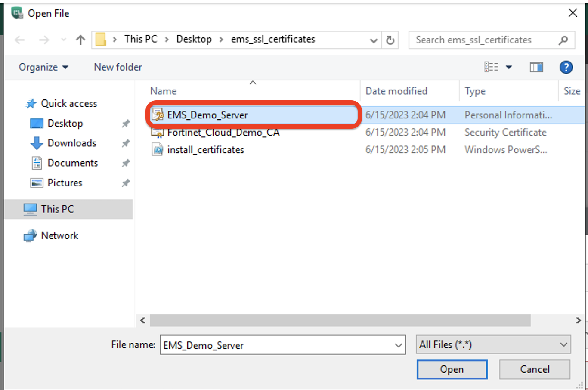588x390 pixels.
Task: Select the install_certificates PowerShell script
Action: point(206,150)
